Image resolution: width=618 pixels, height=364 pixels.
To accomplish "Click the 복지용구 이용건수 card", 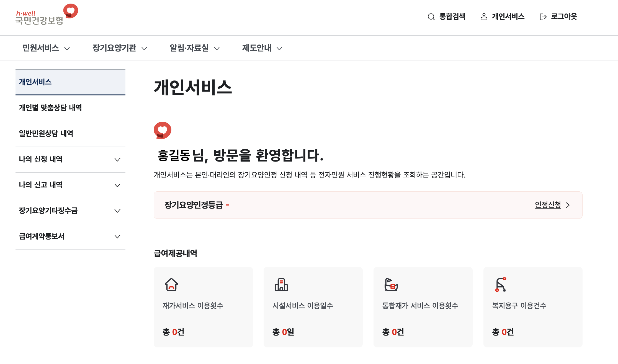I will [x=533, y=307].
